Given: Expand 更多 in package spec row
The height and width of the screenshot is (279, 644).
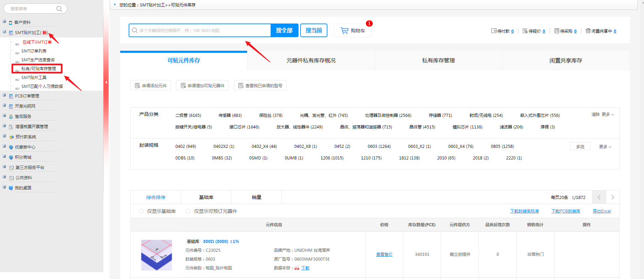Looking at the screenshot, I should point(605,146).
